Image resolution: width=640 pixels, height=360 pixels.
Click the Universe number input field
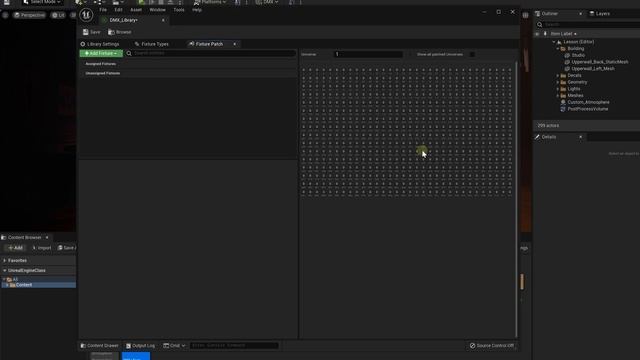[x=368, y=54]
